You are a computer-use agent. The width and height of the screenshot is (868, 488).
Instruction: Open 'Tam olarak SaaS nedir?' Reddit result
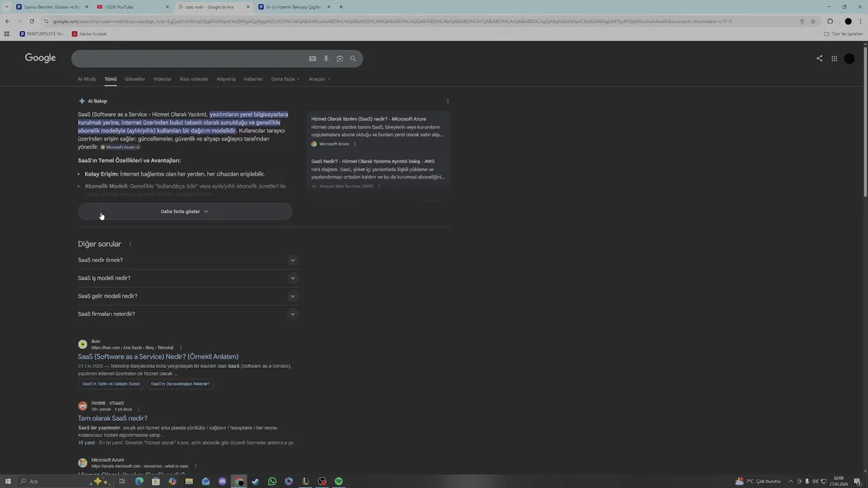[113, 418]
